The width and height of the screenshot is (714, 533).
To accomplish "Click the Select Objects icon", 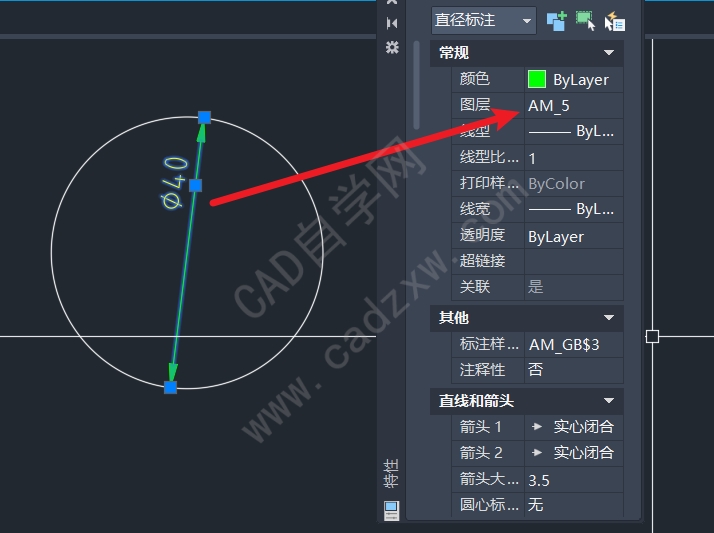I will (586, 21).
